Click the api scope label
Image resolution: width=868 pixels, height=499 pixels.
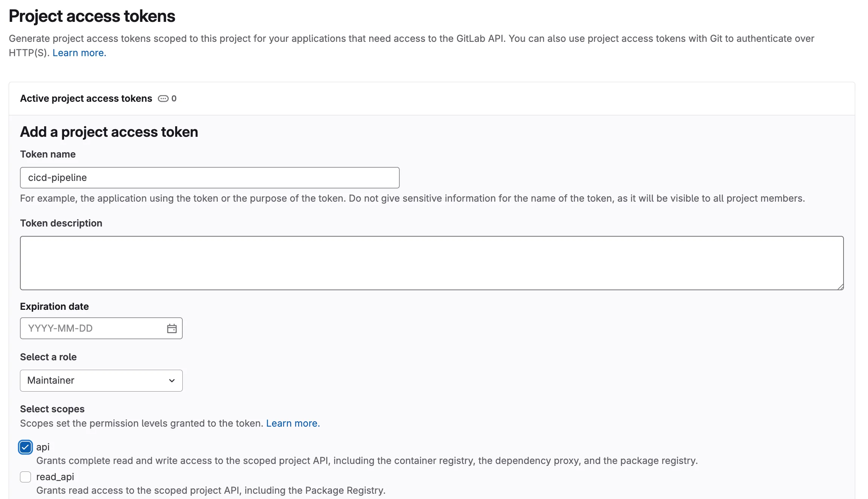point(43,447)
